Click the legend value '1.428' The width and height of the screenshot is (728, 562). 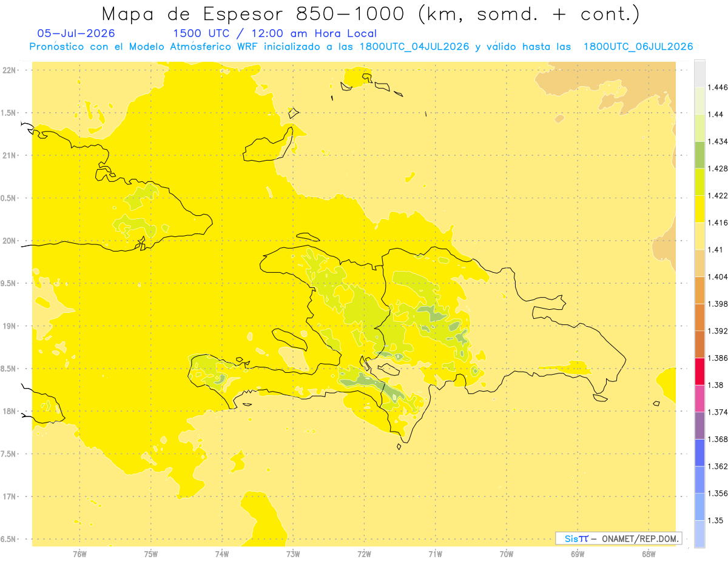point(718,169)
